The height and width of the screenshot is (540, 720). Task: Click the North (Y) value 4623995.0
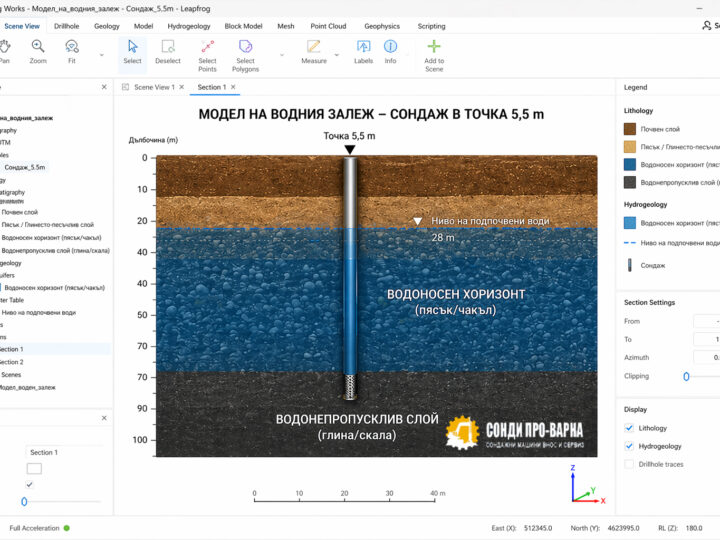623,528
